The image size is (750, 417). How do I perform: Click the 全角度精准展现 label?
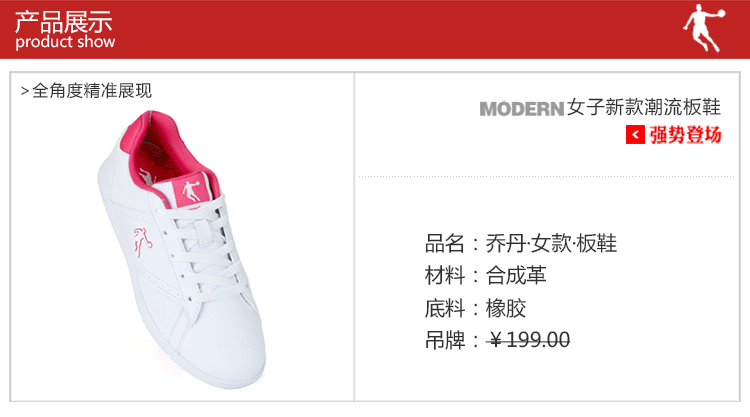click(x=92, y=90)
